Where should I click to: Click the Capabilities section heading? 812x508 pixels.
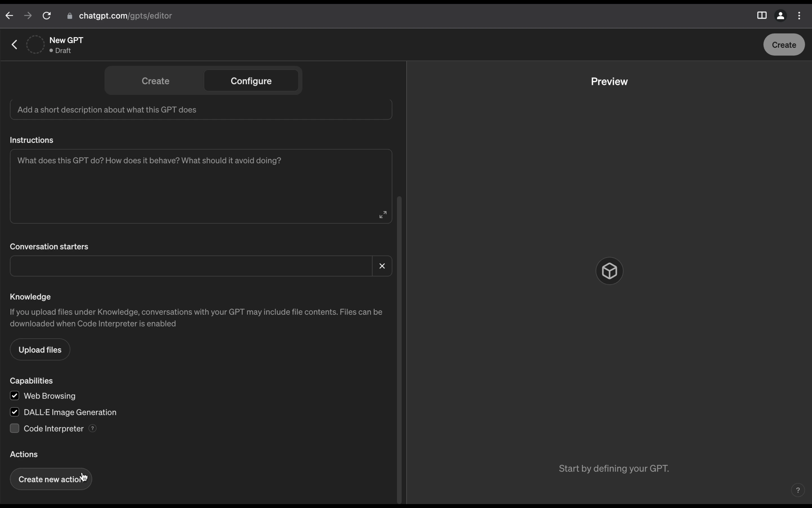pos(31,381)
